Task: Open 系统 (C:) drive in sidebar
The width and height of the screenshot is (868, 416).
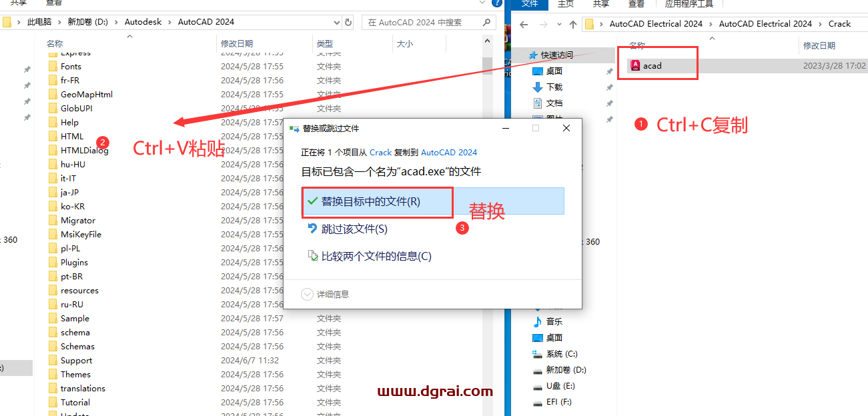Action: point(555,354)
